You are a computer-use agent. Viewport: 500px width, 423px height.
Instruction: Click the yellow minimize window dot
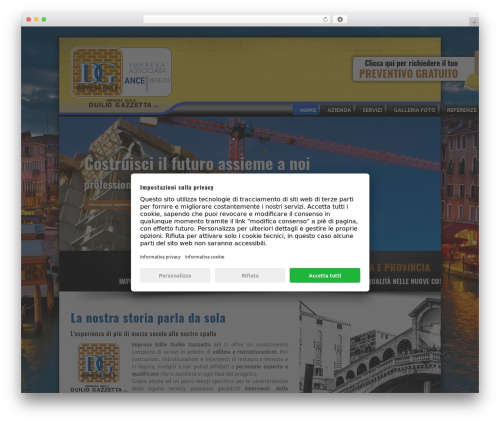[36, 19]
